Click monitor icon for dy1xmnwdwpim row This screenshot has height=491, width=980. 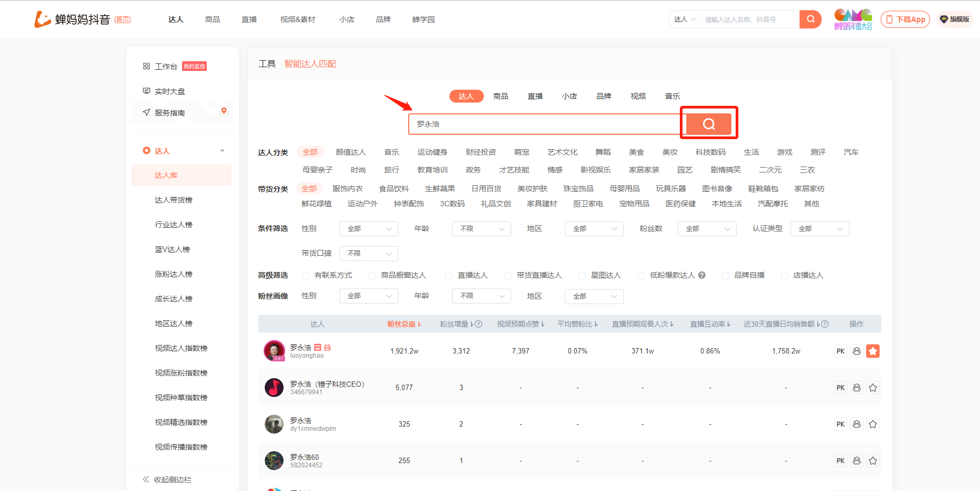click(856, 424)
